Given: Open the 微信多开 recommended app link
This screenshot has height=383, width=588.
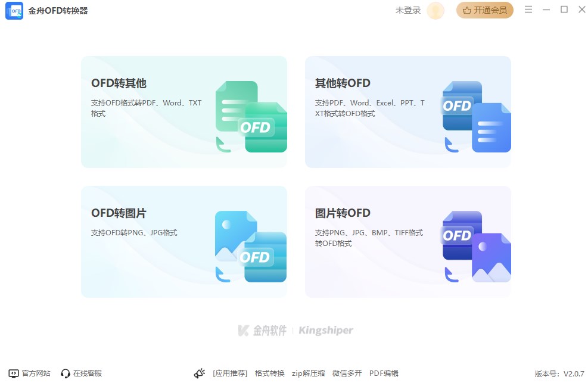Looking at the screenshot, I should [347, 373].
